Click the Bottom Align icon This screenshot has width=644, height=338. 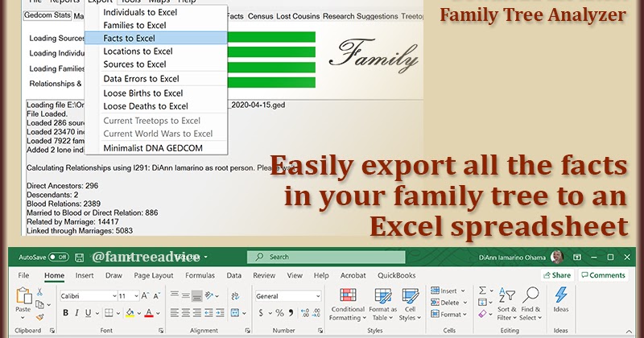pyautogui.click(x=197, y=295)
